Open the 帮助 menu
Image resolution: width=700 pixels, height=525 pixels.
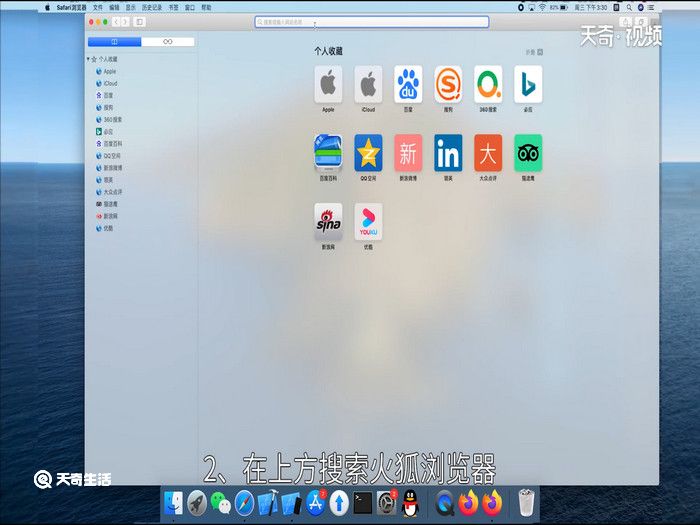point(206,8)
